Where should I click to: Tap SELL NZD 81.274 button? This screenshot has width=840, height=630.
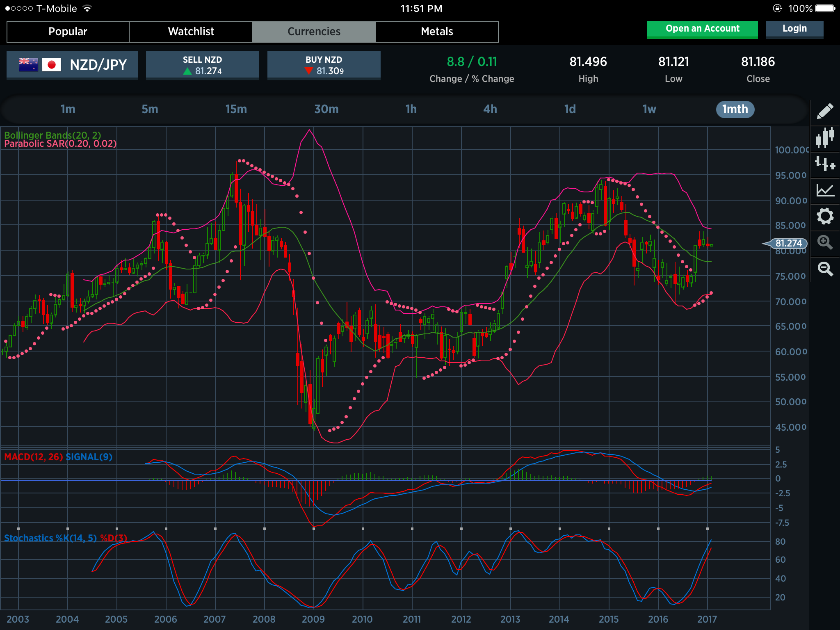(203, 65)
